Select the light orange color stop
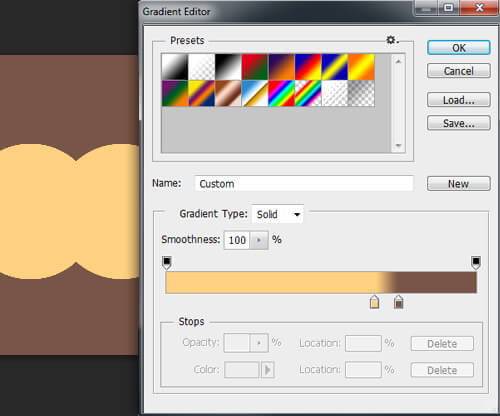Screen dimensions: 500x416 coord(374,302)
